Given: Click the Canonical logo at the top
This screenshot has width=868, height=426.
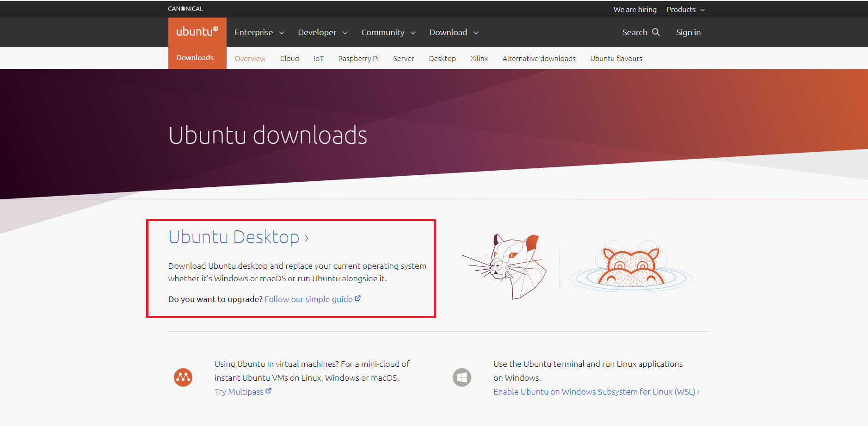Looking at the screenshot, I should 185,9.
